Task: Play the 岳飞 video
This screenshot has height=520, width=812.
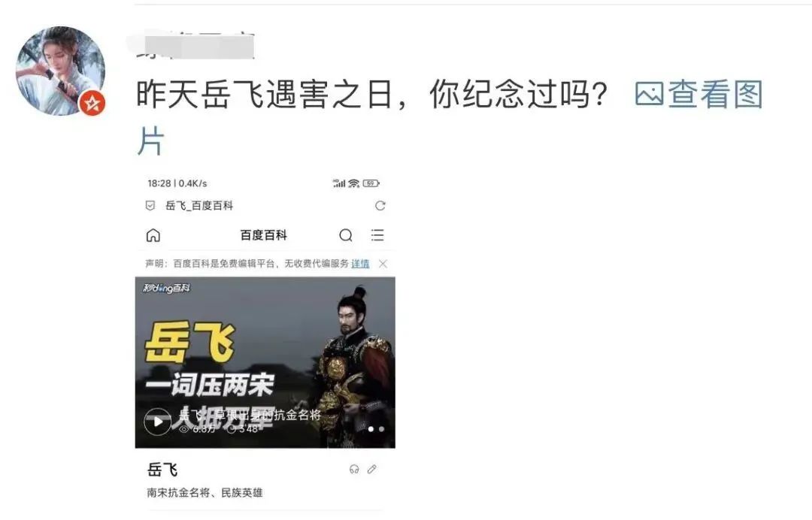Action: (x=157, y=422)
